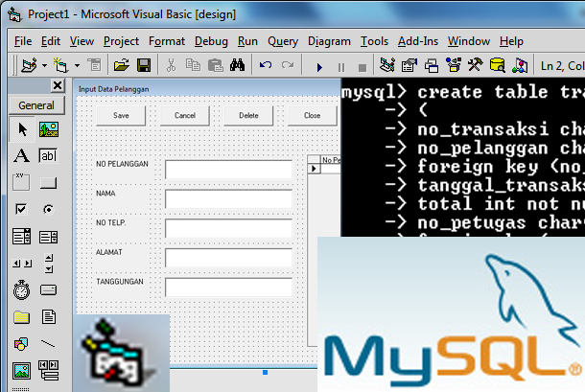Open the File menu

point(23,41)
